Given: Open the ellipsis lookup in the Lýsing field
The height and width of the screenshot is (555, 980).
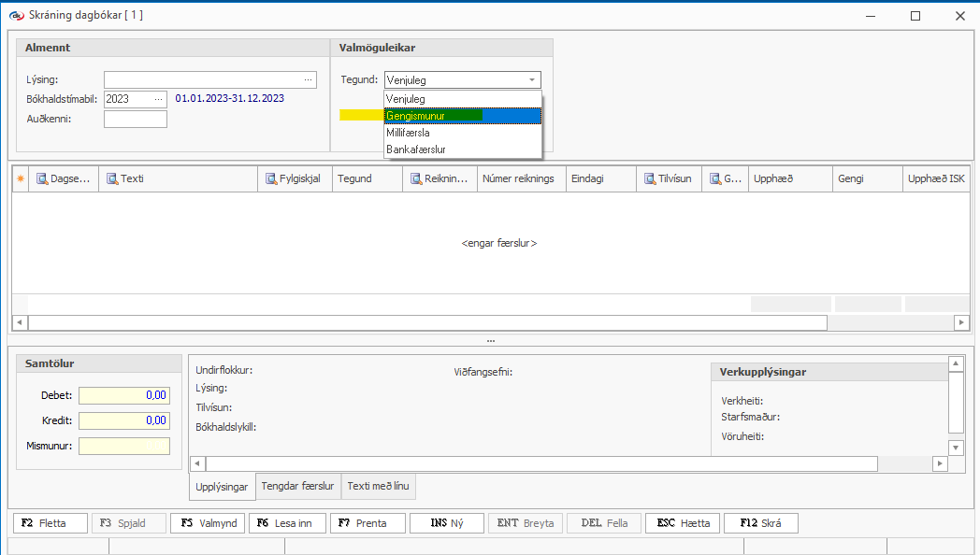Looking at the screenshot, I should (308, 80).
